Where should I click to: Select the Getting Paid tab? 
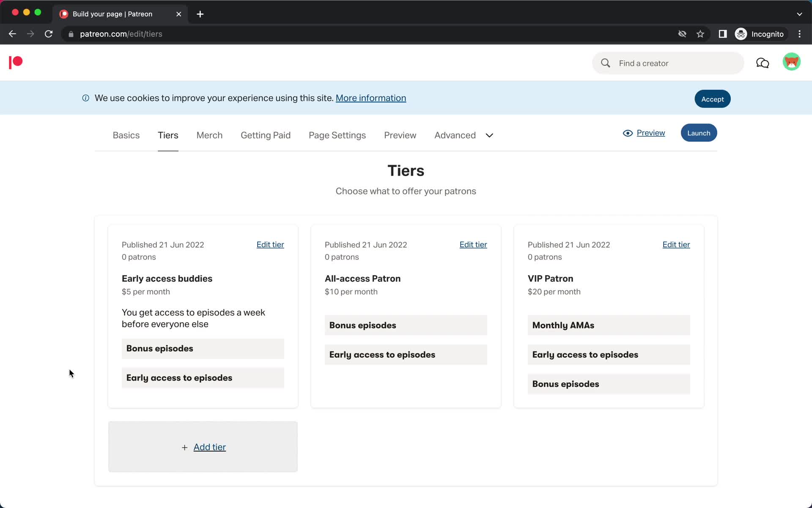[266, 135]
